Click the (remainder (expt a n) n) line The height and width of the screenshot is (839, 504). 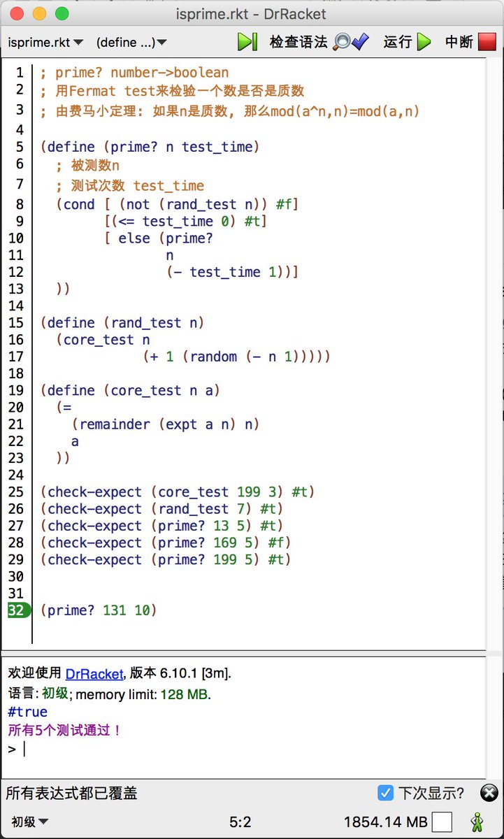pos(166,424)
